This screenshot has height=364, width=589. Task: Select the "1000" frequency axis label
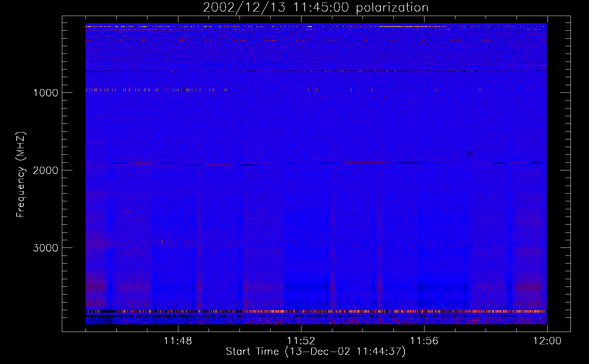click(46, 93)
